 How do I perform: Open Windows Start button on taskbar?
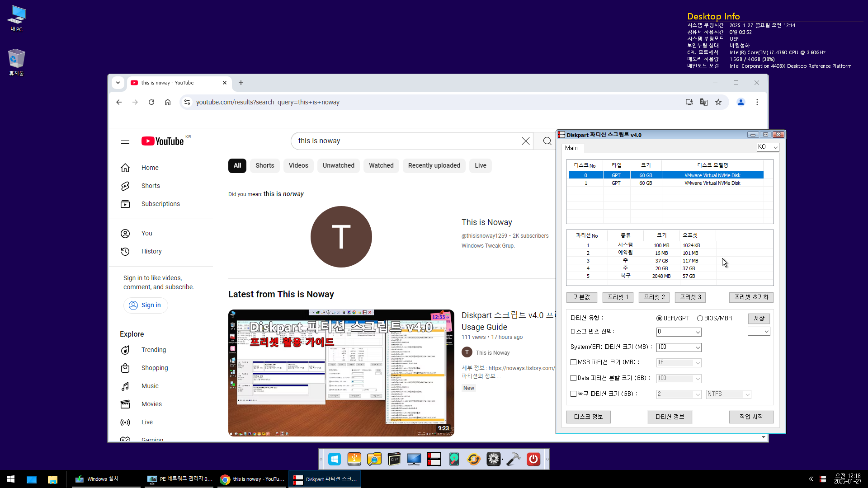[11, 479]
